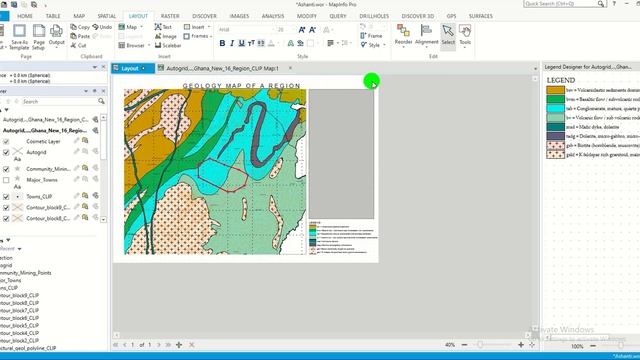This screenshot has width=640, height=360.
Task: Click the layer Search input field
Action: (59, 101)
